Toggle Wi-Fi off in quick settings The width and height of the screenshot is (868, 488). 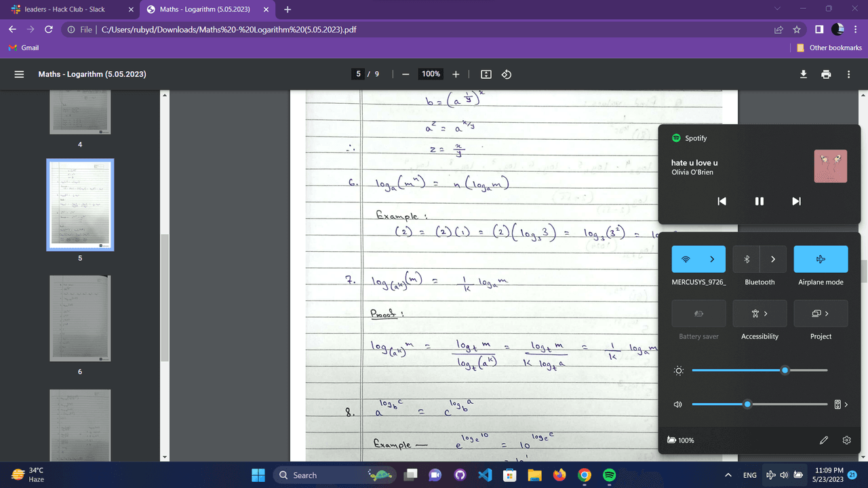tap(686, 259)
